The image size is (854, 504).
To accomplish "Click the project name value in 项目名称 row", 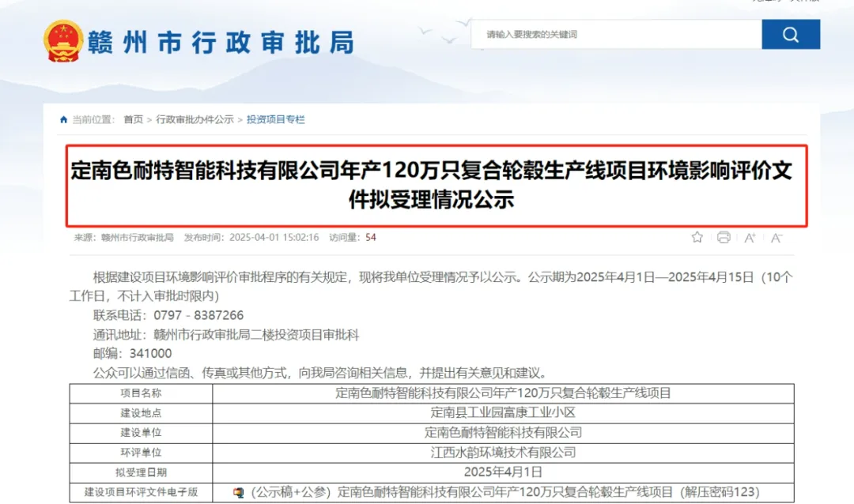I will tap(503, 393).
